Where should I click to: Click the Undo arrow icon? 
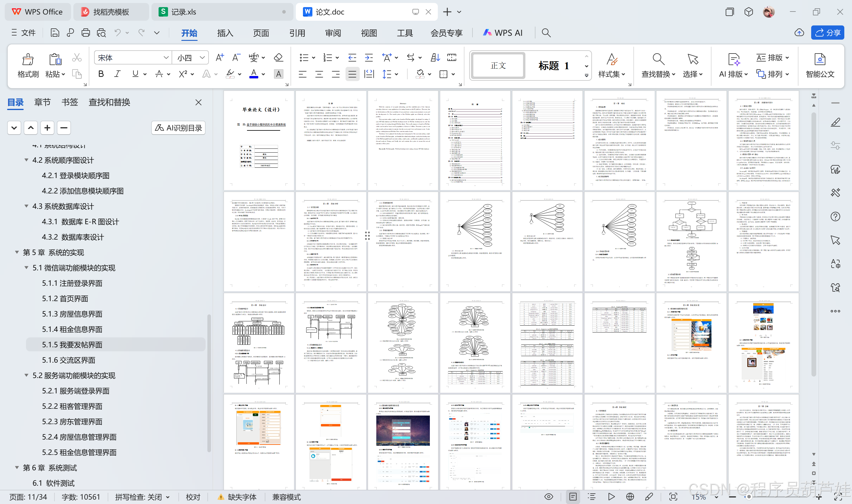(x=117, y=33)
